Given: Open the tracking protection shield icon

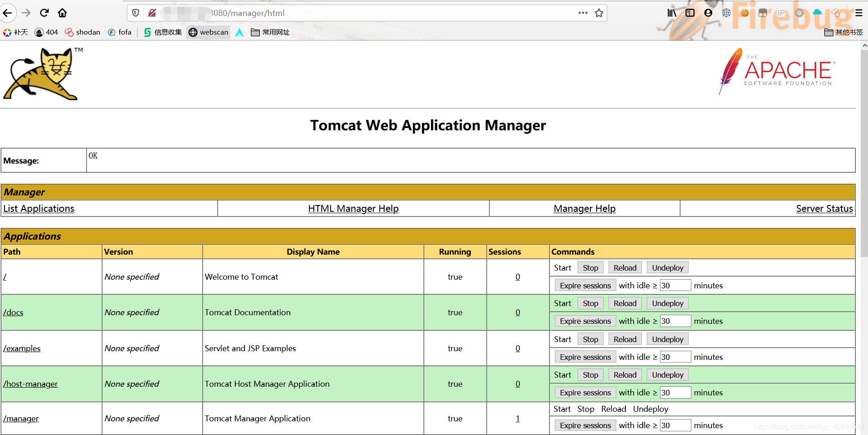Looking at the screenshot, I should pos(136,13).
